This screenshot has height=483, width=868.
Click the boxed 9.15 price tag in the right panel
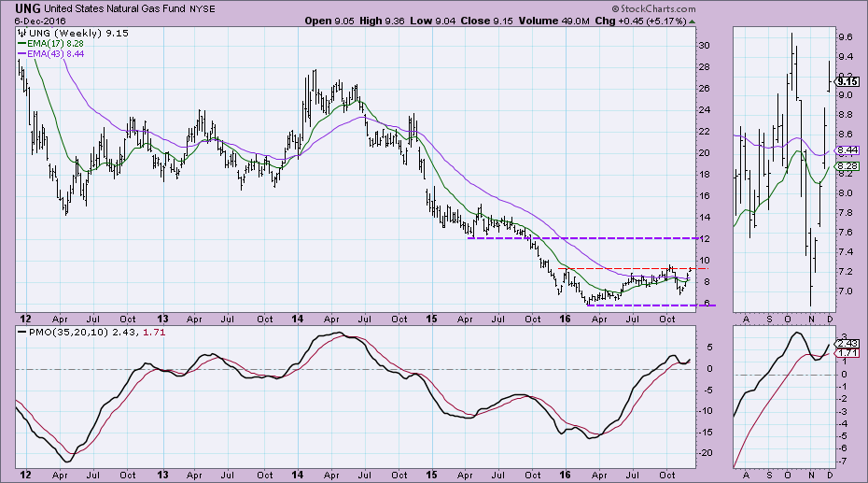[x=847, y=81]
